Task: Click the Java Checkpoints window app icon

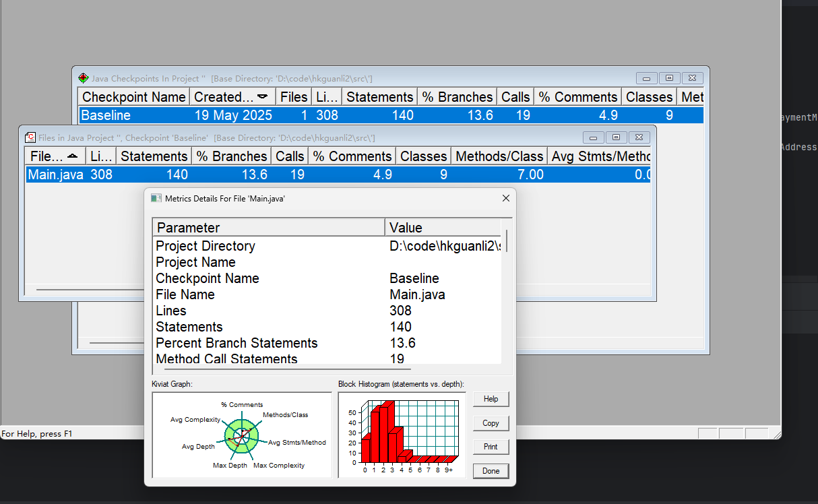Action: tap(84, 78)
